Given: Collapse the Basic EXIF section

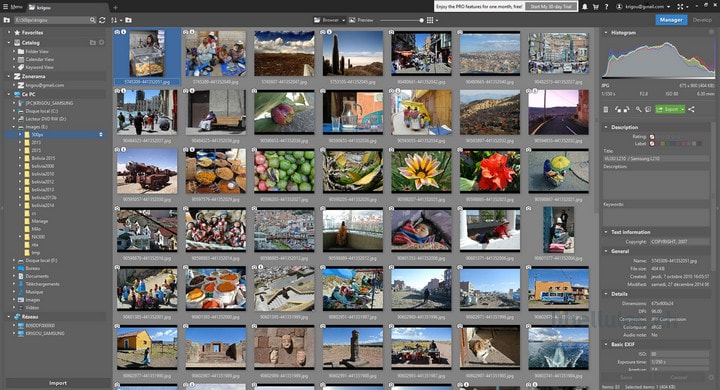Looking at the screenshot, I should coord(606,344).
